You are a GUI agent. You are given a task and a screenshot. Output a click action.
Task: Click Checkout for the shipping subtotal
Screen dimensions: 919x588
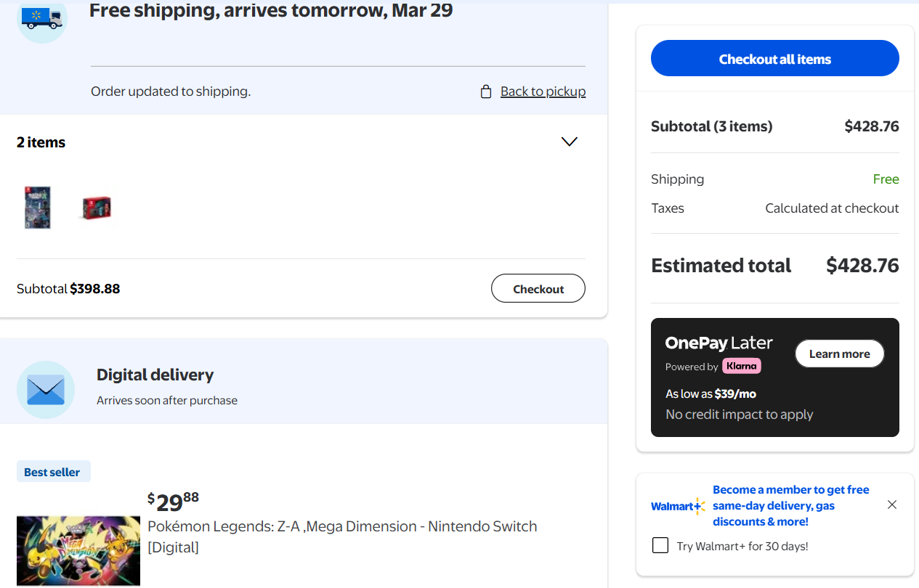(538, 288)
